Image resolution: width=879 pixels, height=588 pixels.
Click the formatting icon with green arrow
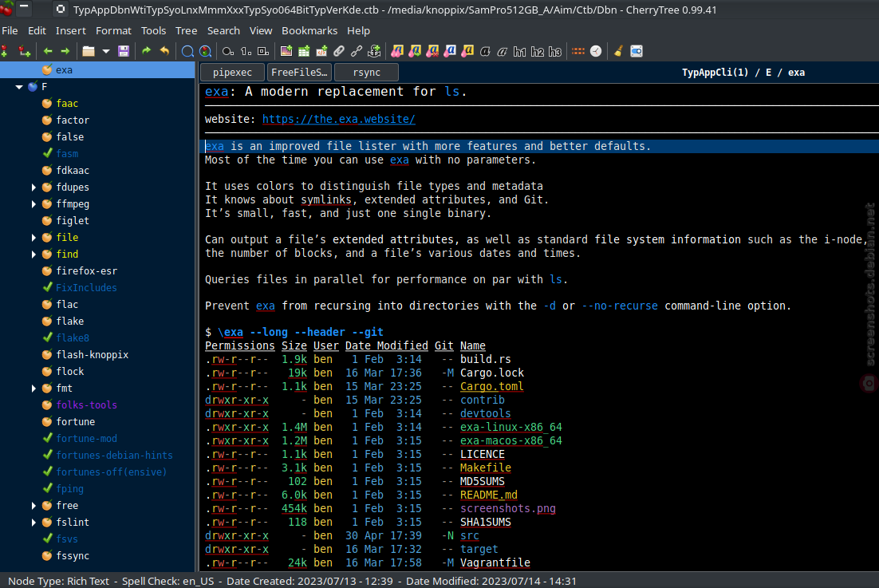(415, 51)
